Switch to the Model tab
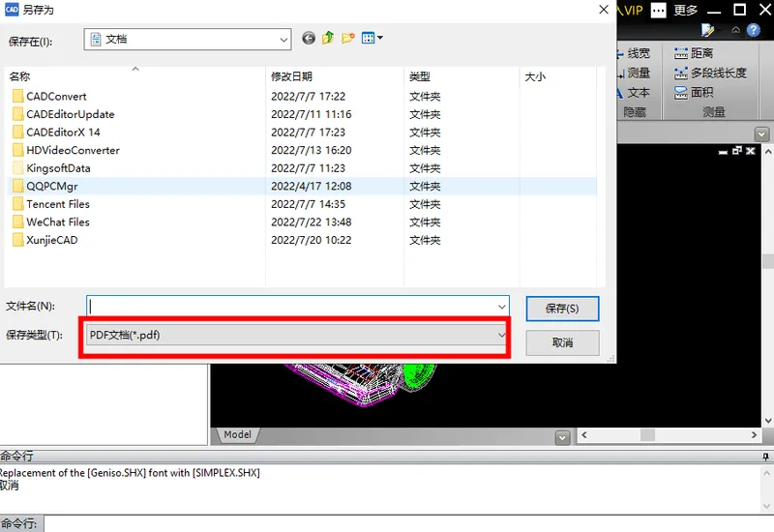Screen dimensions: 774x532 coord(237,434)
